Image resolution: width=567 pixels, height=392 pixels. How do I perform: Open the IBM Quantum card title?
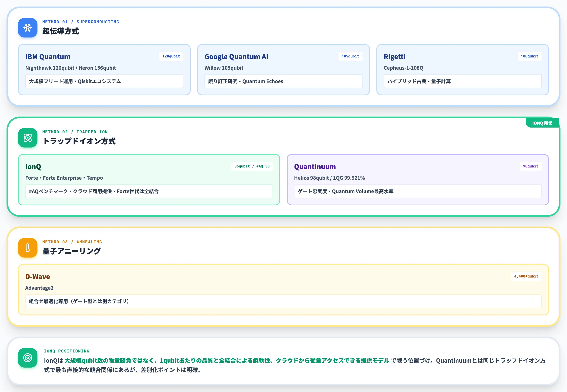[x=48, y=56]
